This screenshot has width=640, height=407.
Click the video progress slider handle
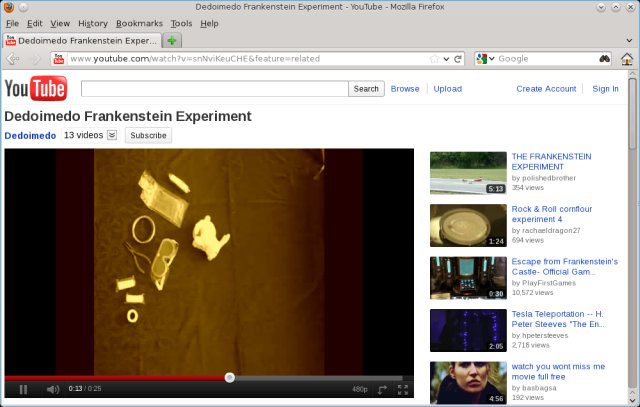pos(229,377)
